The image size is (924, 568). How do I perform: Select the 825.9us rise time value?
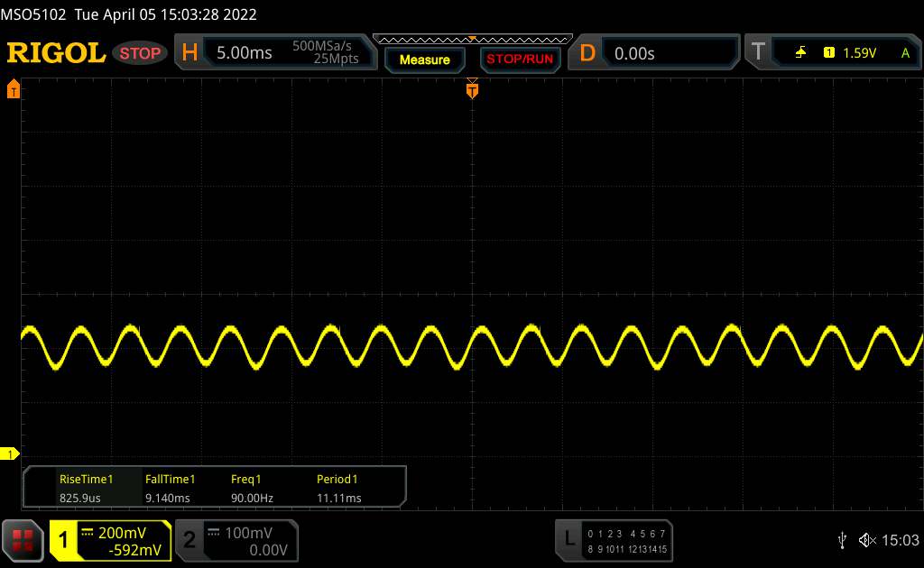click(79, 498)
